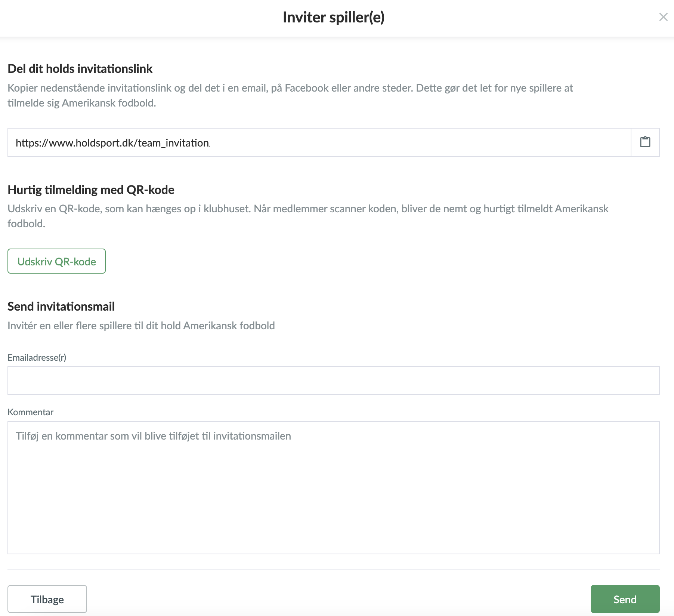
Task: Click the Kopier nedenstående invitationslink description text
Action: tap(290, 95)
